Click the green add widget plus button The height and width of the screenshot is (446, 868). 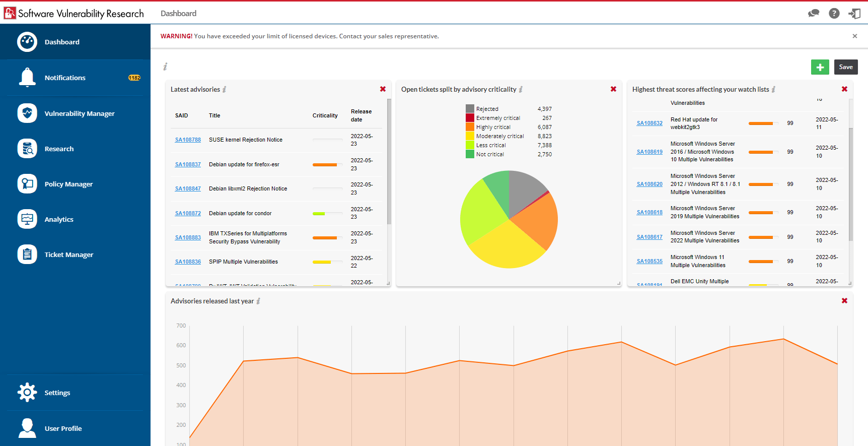pos(820,67)
